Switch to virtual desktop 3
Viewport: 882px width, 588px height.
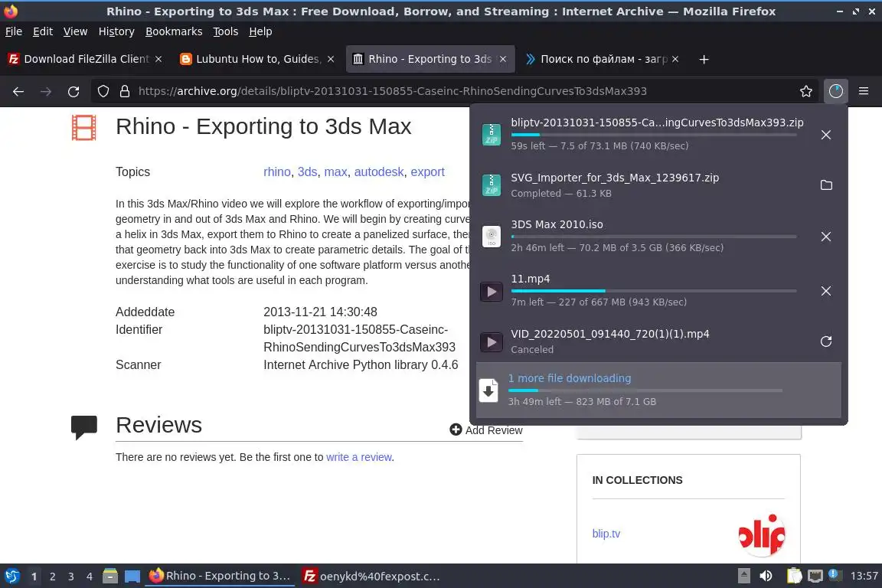tap(71, 577)
